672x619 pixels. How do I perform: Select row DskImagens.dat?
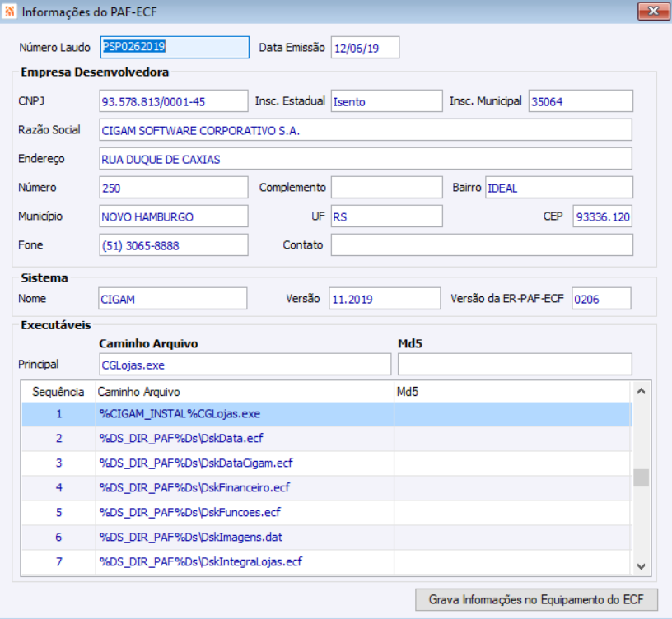(x=327, y=538)
